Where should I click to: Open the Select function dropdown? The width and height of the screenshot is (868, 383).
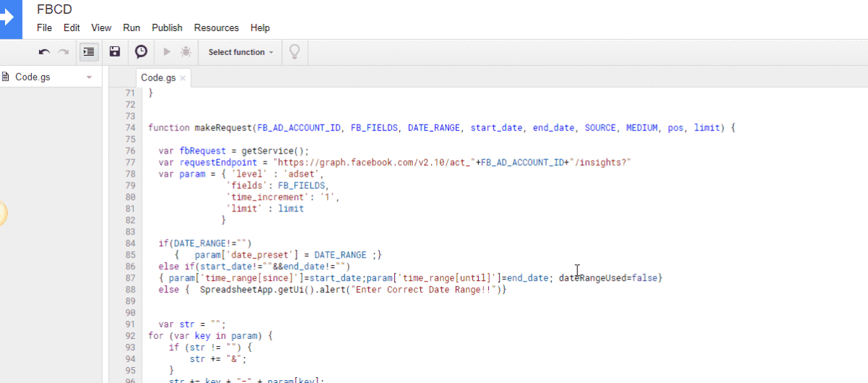[241, 52]
